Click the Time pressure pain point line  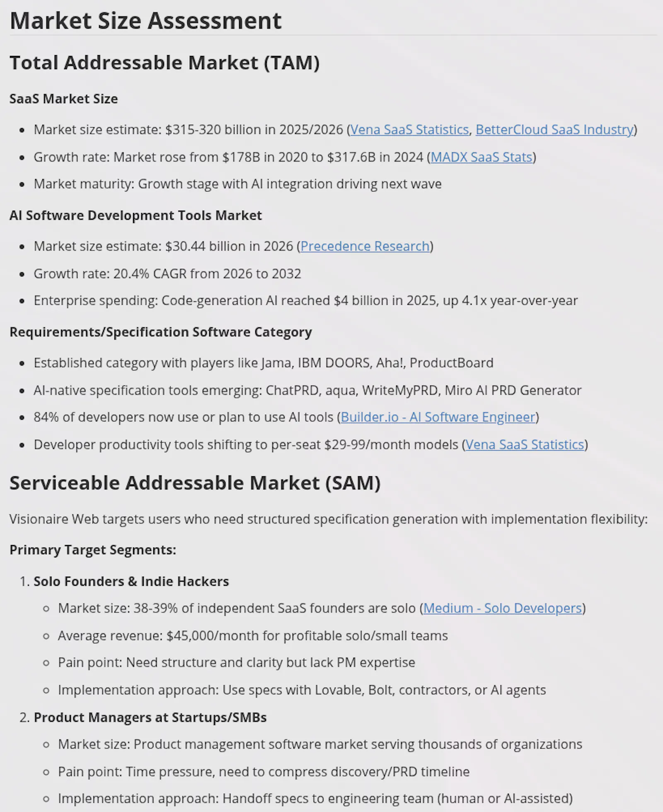264,771
